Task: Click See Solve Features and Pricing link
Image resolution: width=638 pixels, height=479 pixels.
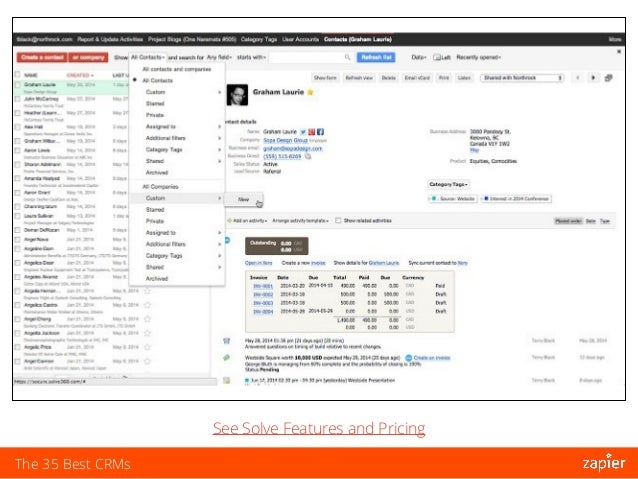Action: [x=319, y=429]
